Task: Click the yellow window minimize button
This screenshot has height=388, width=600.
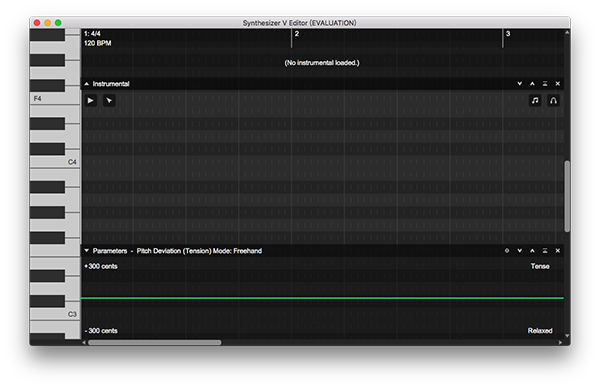Action: pyautogui.click(x=47, y=23)
